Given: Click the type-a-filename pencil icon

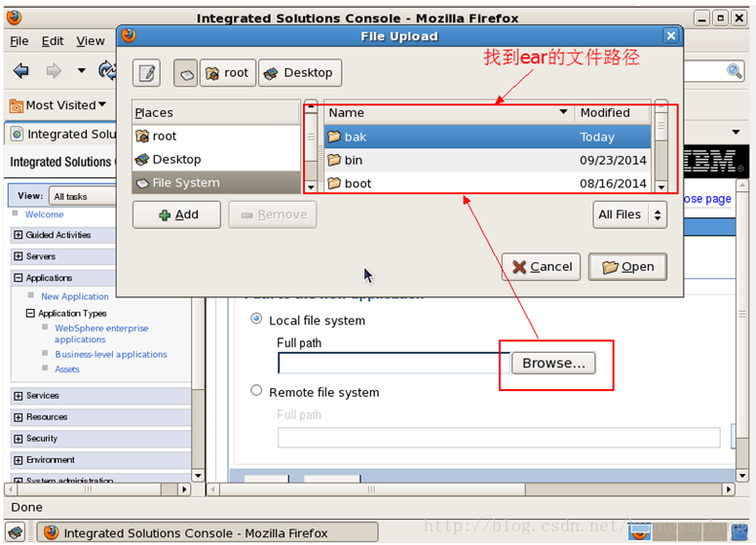Looking at the screenshot, I should (x=146, y=73).
